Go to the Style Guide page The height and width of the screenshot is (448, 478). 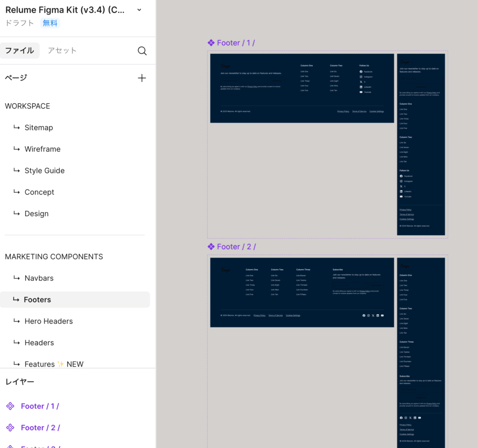[x=44, y=171]
